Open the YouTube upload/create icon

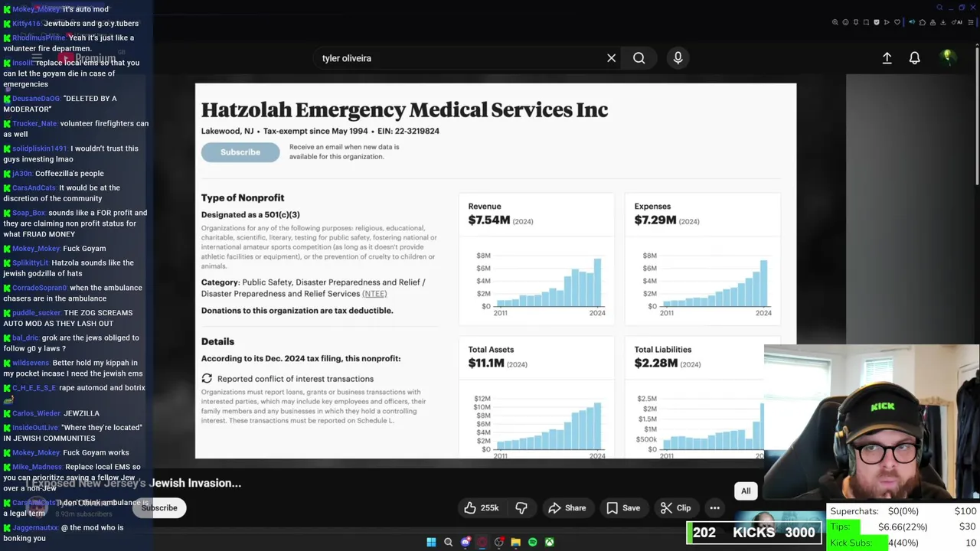click(x=887, y=58)
